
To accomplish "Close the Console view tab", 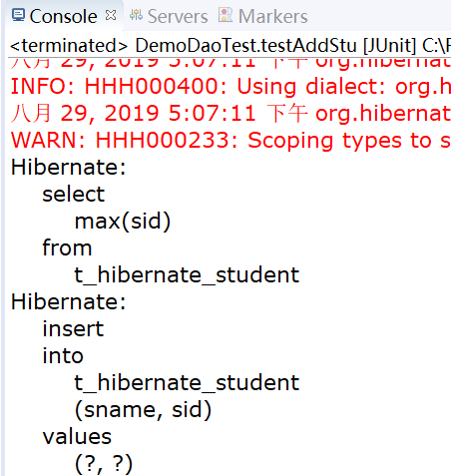I will pyautogui.click(x=111, y=15).
